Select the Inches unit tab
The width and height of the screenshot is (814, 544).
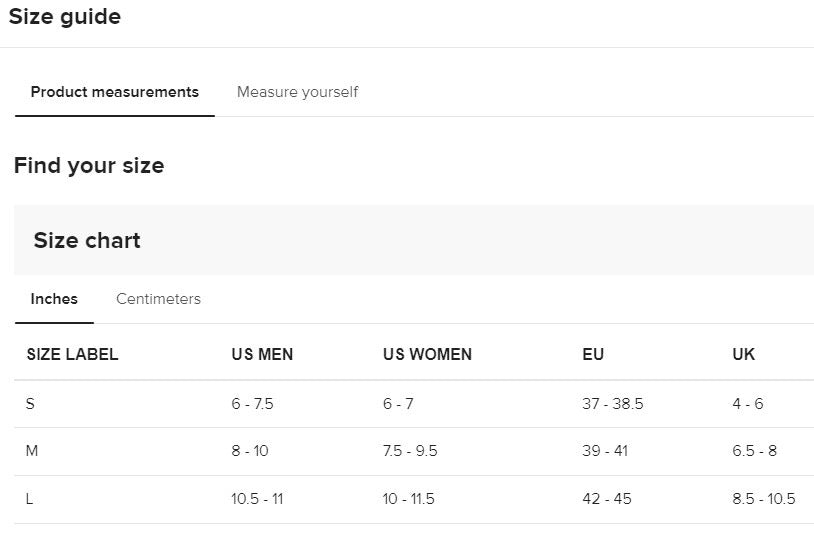pyautogui.click(x=54, y=299)
